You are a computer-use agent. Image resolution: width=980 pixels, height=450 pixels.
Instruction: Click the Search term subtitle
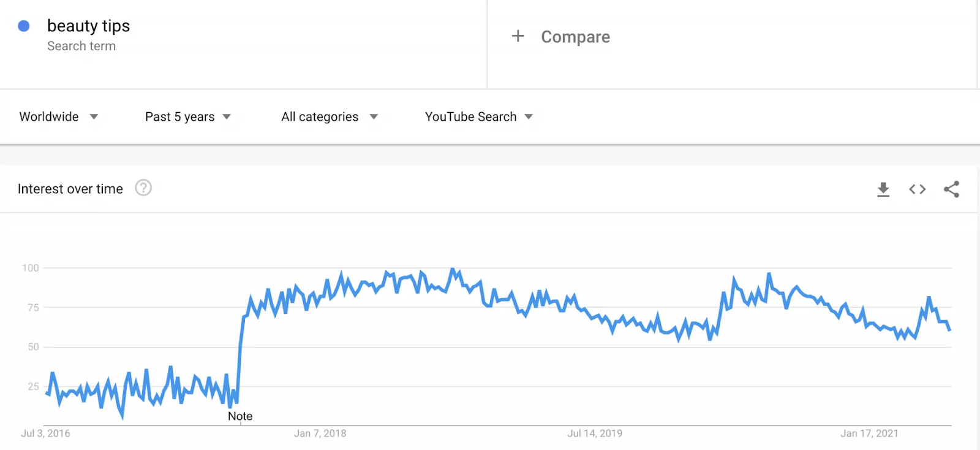[81, 46]
